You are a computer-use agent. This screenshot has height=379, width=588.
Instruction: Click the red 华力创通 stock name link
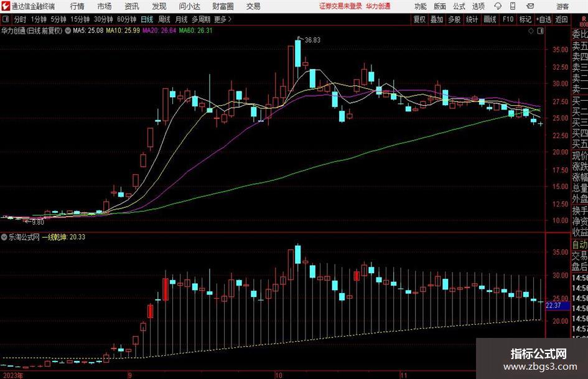tap(378, 6)
